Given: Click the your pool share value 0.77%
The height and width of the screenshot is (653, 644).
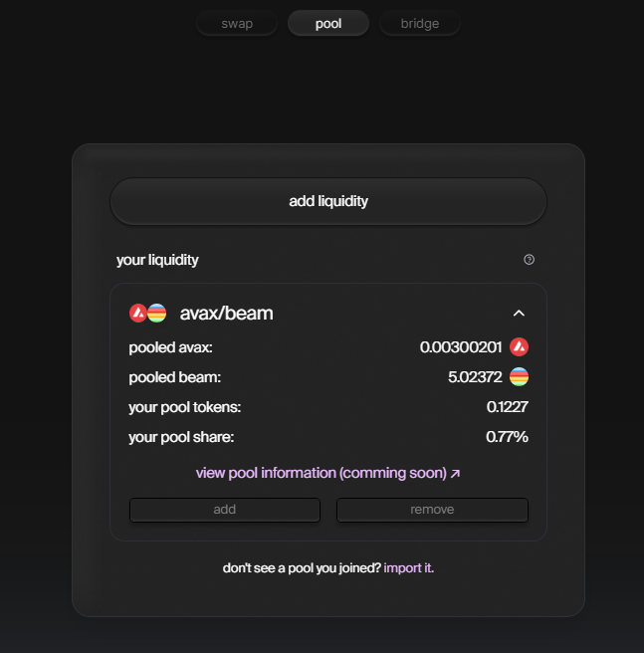Looking at the screenshot, I should [x=507, y=437].
